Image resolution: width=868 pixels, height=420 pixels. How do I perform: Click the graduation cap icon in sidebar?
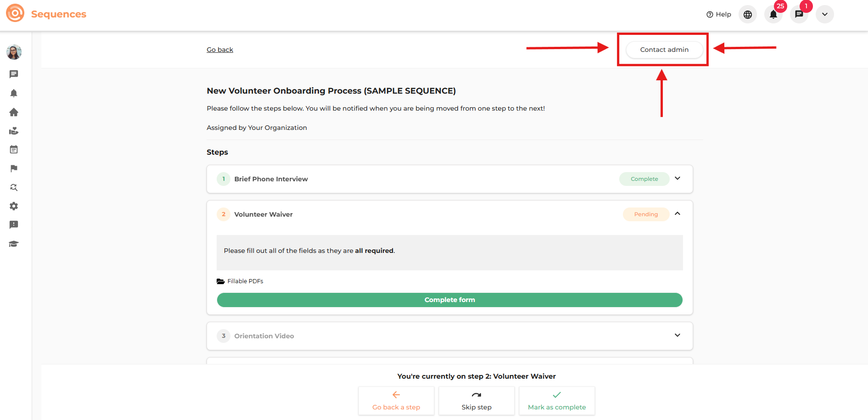tap(14, 244)
